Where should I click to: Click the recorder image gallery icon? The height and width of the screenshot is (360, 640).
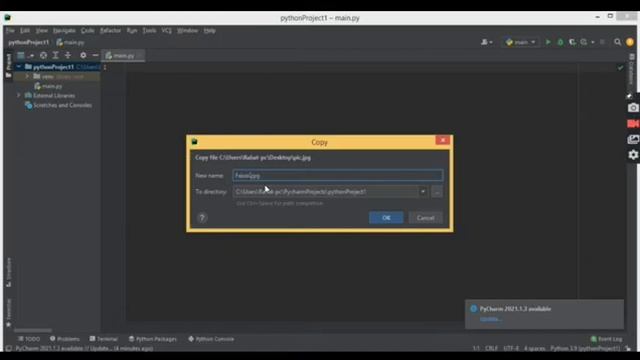633,139
